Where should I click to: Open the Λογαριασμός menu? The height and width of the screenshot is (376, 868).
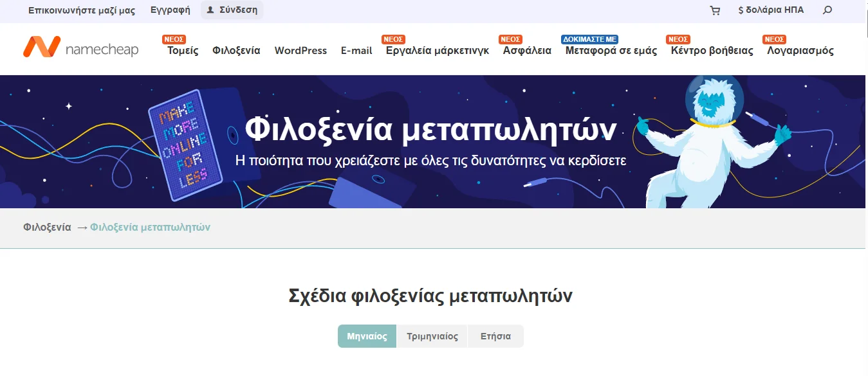800,50
